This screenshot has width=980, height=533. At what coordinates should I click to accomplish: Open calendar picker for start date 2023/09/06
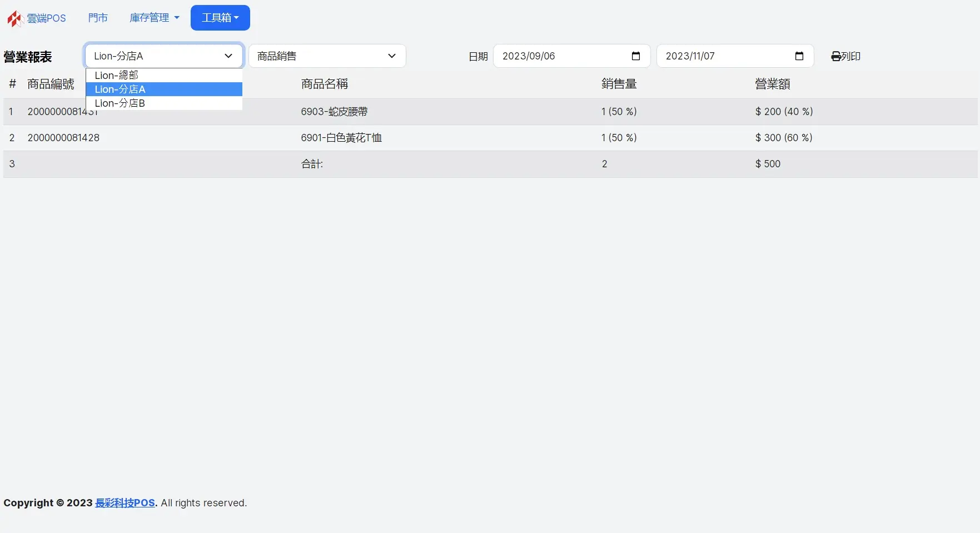tap(636, 56)
